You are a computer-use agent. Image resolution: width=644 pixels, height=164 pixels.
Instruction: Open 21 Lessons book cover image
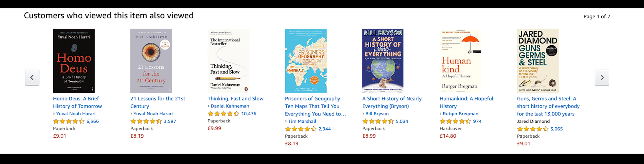click(x=151, y=61)
